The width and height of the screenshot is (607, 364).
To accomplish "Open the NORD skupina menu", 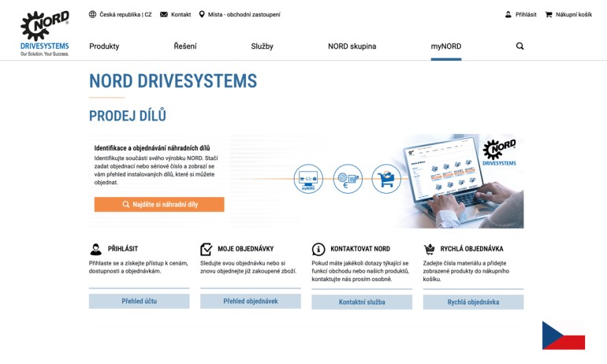I will (352, 46).
